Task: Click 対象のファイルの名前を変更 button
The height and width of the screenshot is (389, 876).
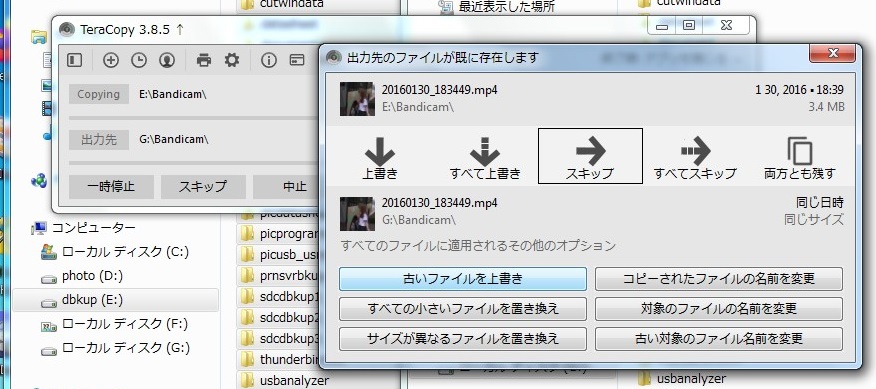Action: 718,309
